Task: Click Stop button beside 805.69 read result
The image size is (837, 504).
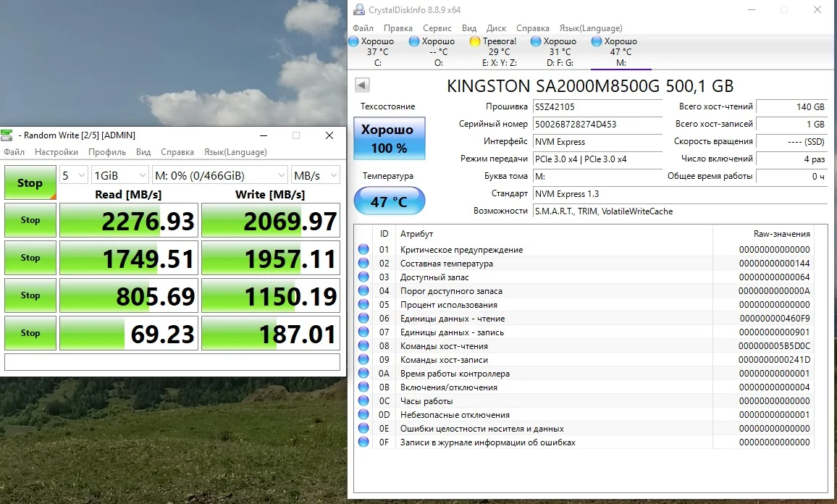Action: click(30, 295)
